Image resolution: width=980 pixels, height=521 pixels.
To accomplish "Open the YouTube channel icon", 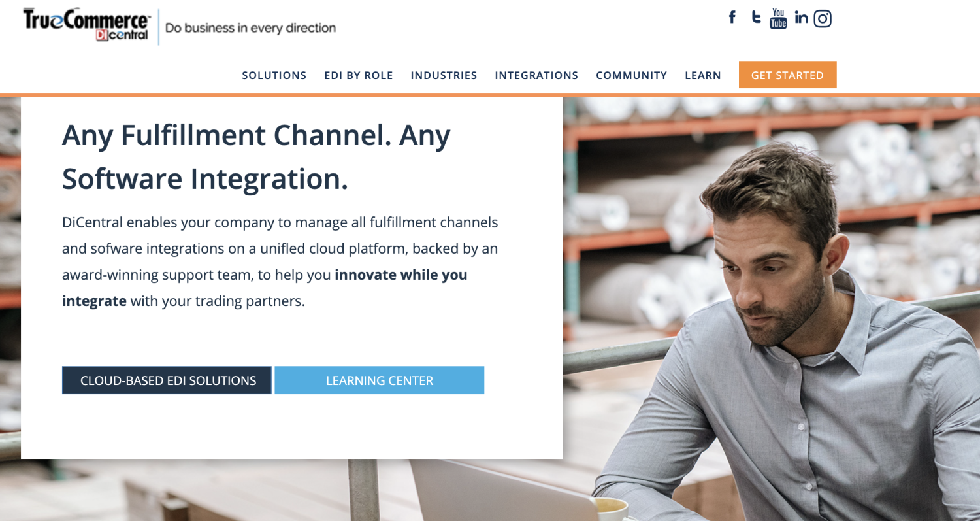I will (x=778, y=18).
